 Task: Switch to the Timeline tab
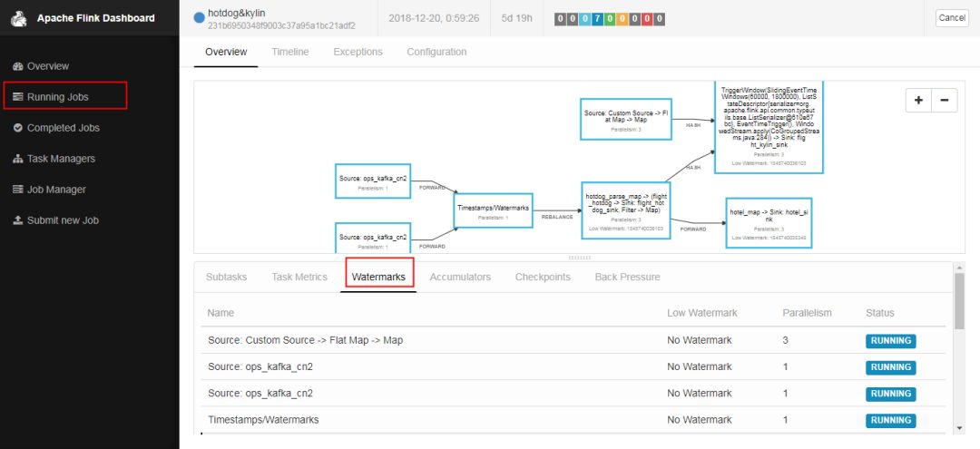click(x=290, y=52)
